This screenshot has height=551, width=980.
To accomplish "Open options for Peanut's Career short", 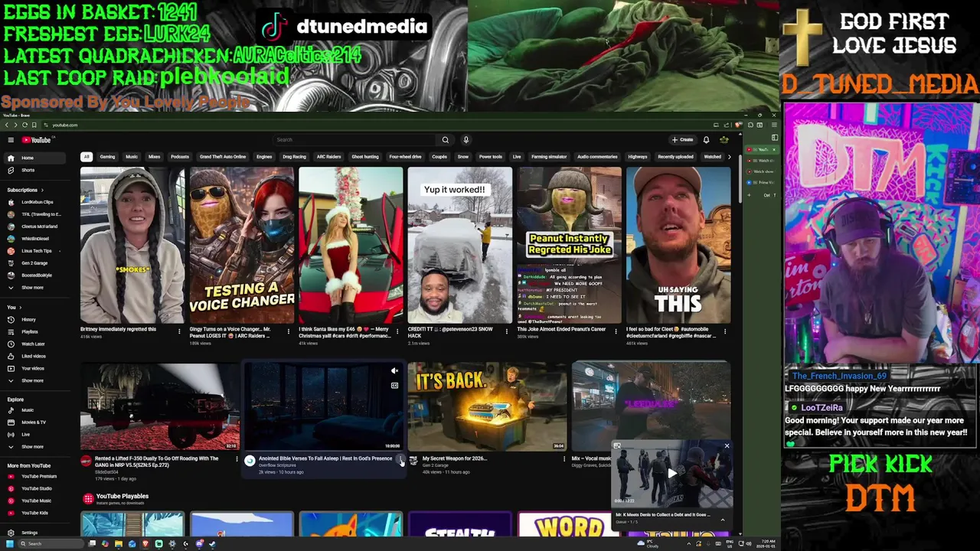I will pos(616,331).
